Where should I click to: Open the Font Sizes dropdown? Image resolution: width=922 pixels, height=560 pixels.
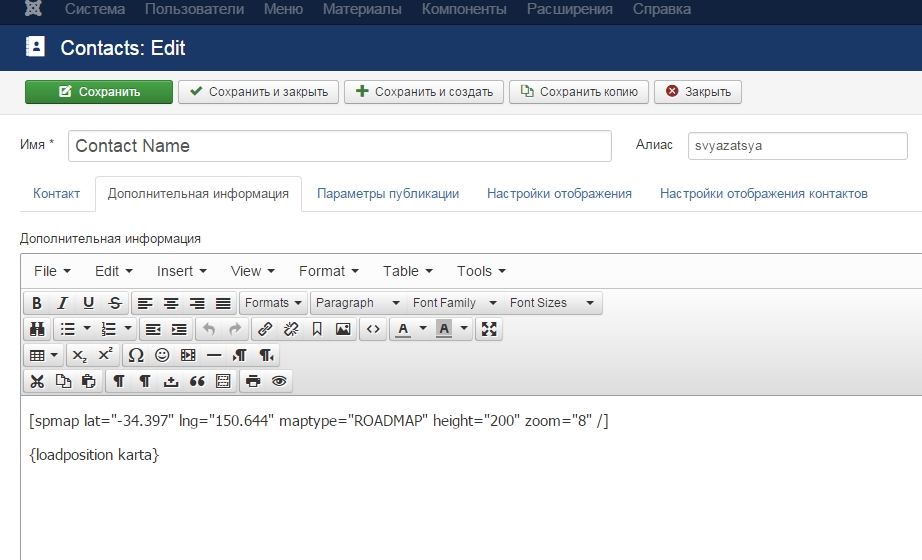[551, 303]
